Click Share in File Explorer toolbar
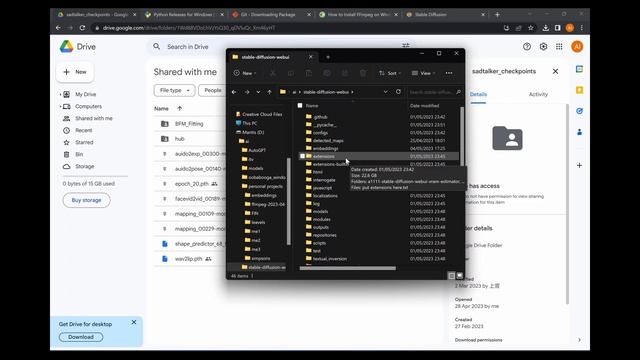Image resolution: width=640 pixels, height=360 pixels. point(344,73)
